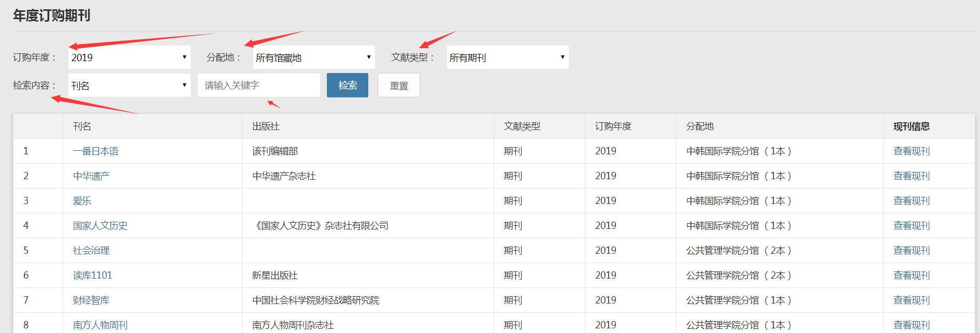Open the journal link 中华遗产
Screen dimensions: 980x333
91,176
